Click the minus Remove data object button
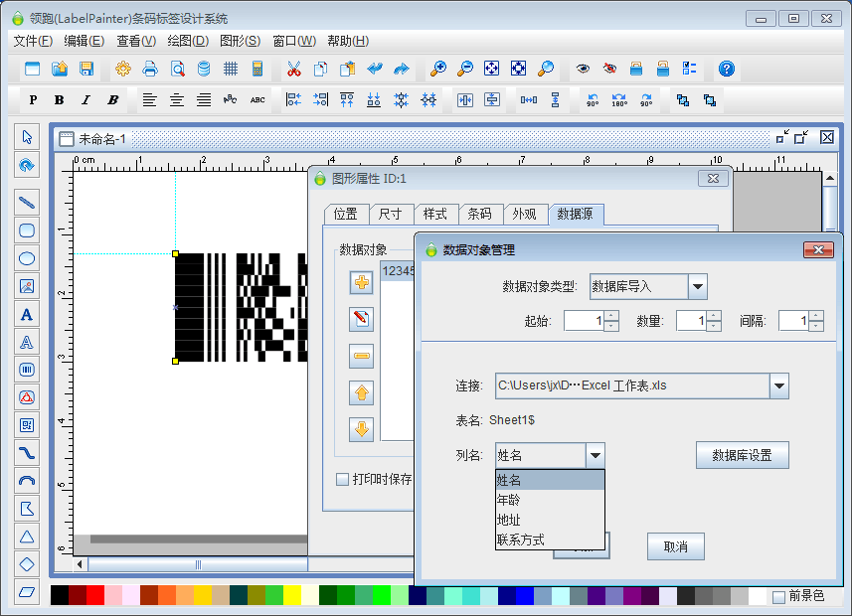The width and height of the screenshot is (852, 616). coord(361,357)
